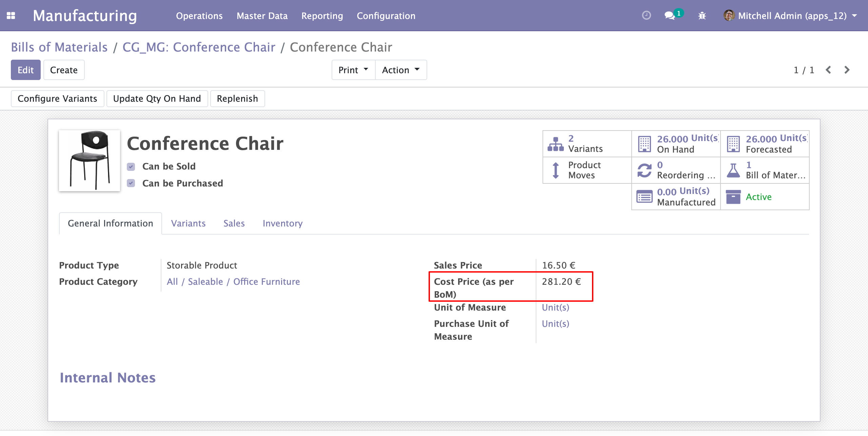Go to next record arrow
Screen dimensions: 868x436
tap(847, 70)
